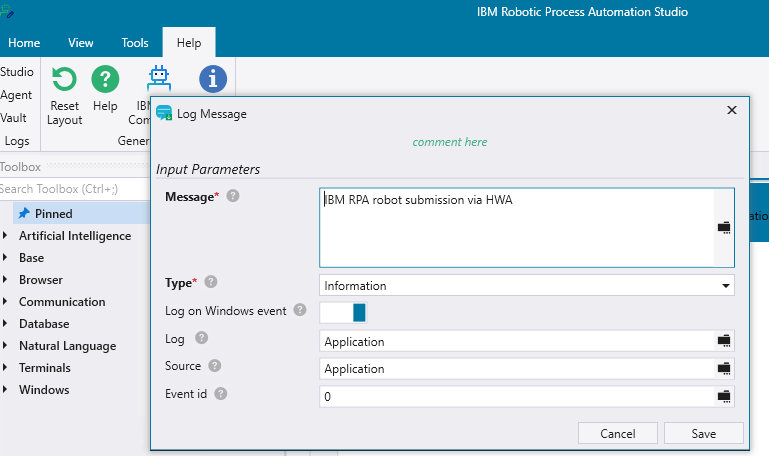This screenshot has height=456, width=769.
Task: Click the variable picker icon in Event id field
Action: 724,396
